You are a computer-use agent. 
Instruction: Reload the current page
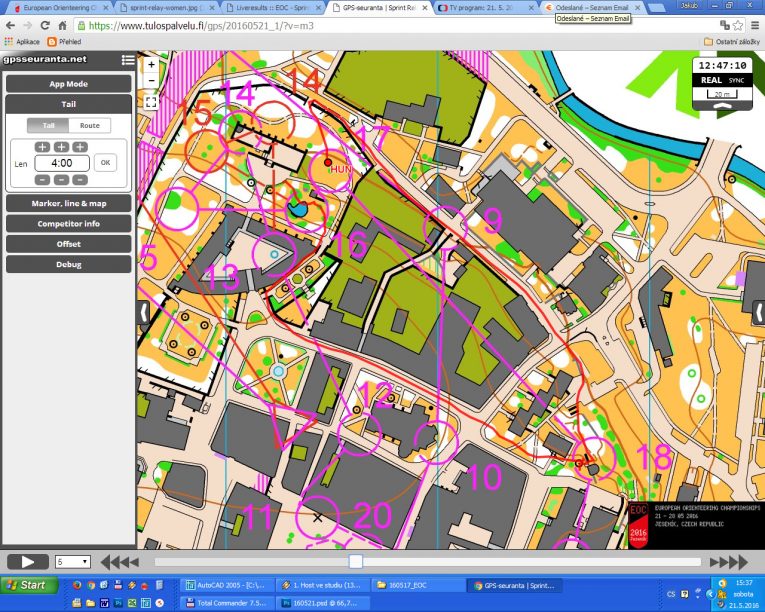45,26
